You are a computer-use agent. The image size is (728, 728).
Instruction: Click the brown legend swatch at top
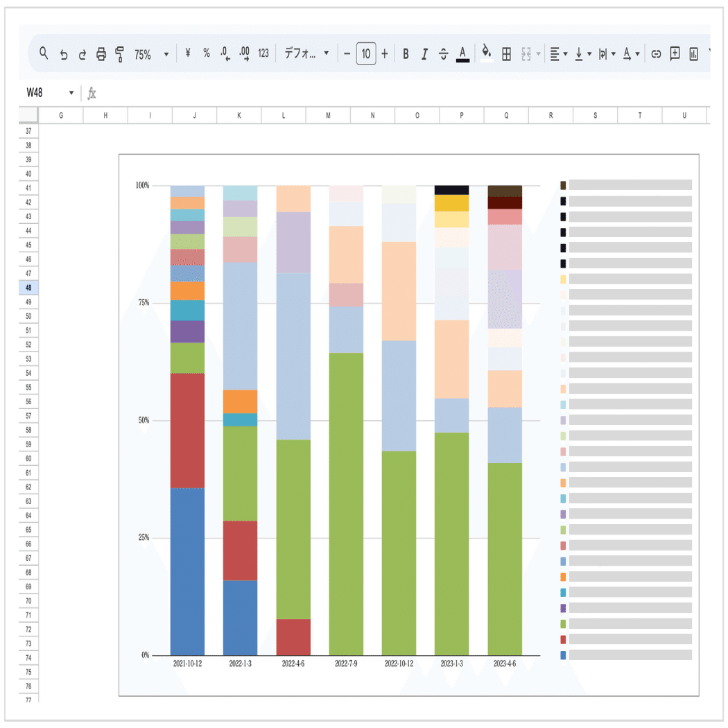pos(563,185)
